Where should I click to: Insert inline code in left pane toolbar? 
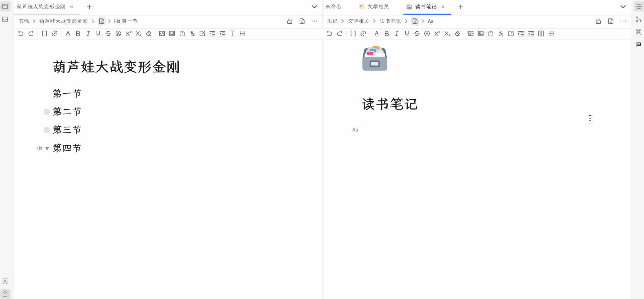coord(162,34)
